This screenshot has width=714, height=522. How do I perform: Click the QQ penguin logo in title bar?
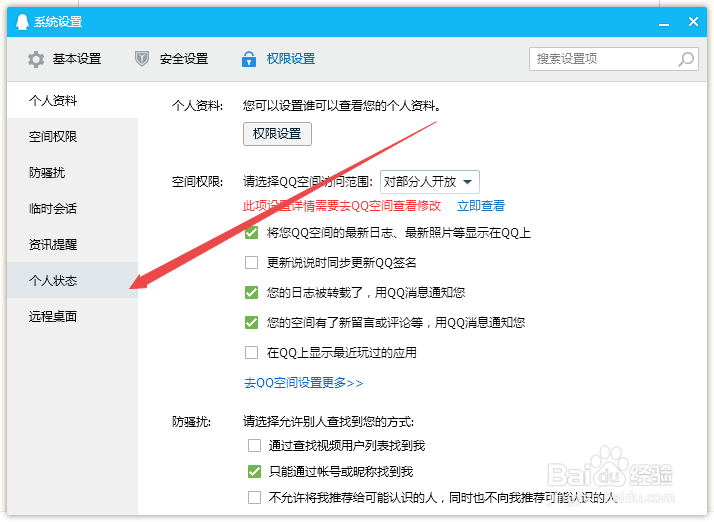[22, 21]
